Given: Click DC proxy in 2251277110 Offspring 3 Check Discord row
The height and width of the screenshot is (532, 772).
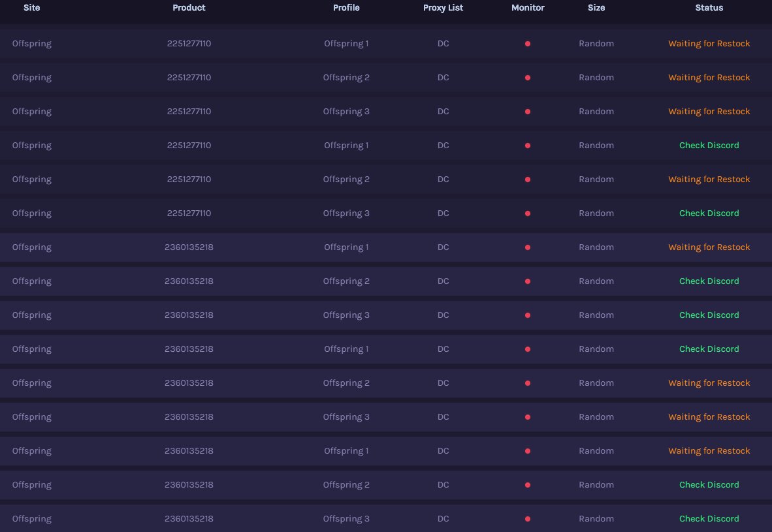Looking at the screenshot, I should coord(443,213).
